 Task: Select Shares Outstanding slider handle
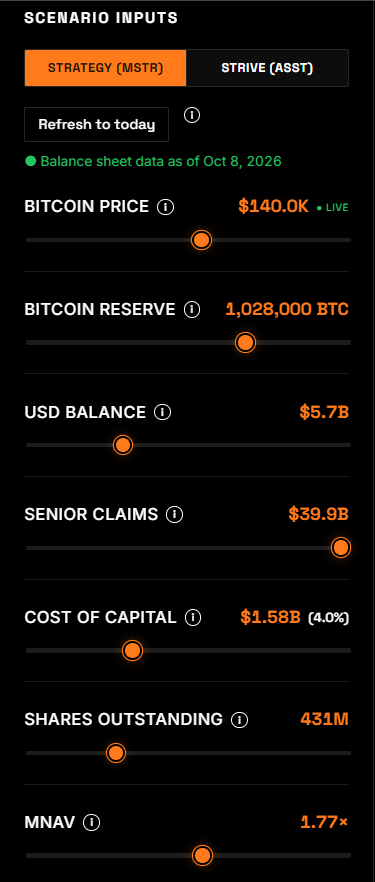click(x=116, y=753)
